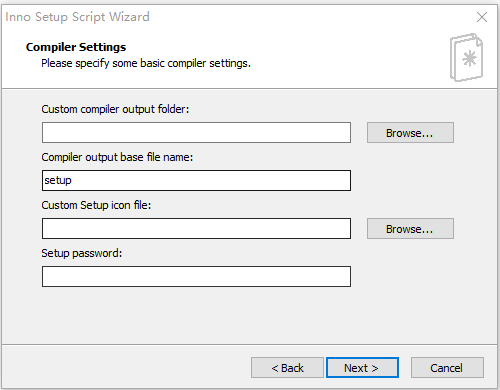The height and width of the screenshot is (390, 500).
Task: Click the Custom compiler output folder field
Action: tap(196, 132)
